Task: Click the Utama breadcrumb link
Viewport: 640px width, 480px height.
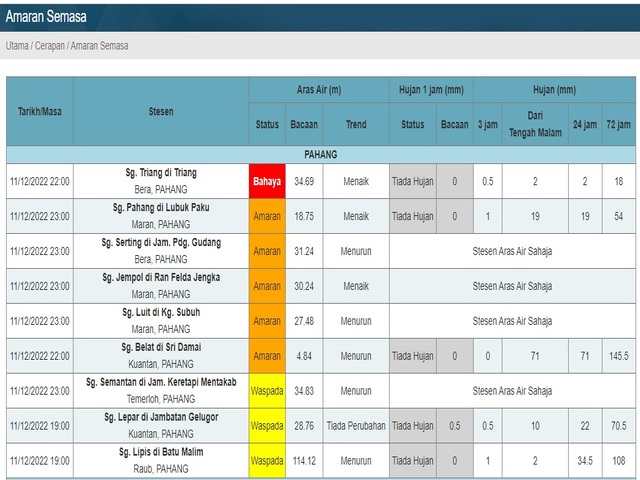Action: coord(17,46)
